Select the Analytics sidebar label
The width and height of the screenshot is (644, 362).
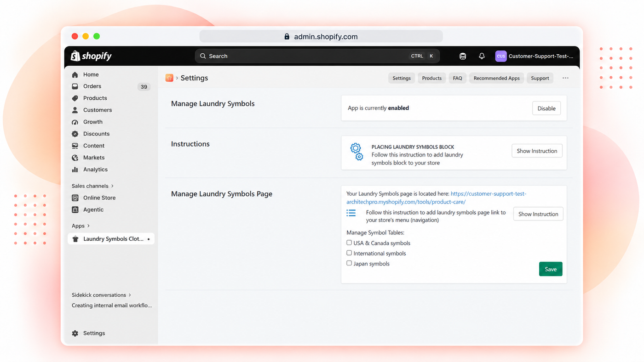[x=95, y=170]
